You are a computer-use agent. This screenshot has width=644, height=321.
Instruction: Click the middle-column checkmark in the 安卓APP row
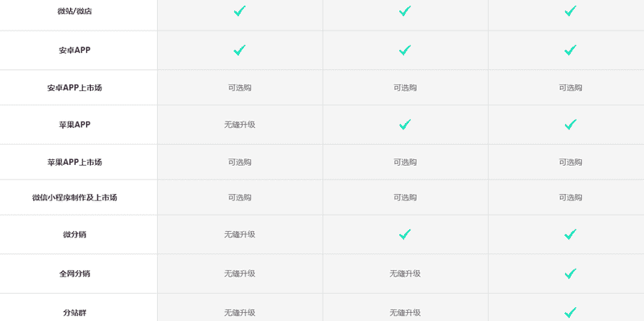pos(405,50)
